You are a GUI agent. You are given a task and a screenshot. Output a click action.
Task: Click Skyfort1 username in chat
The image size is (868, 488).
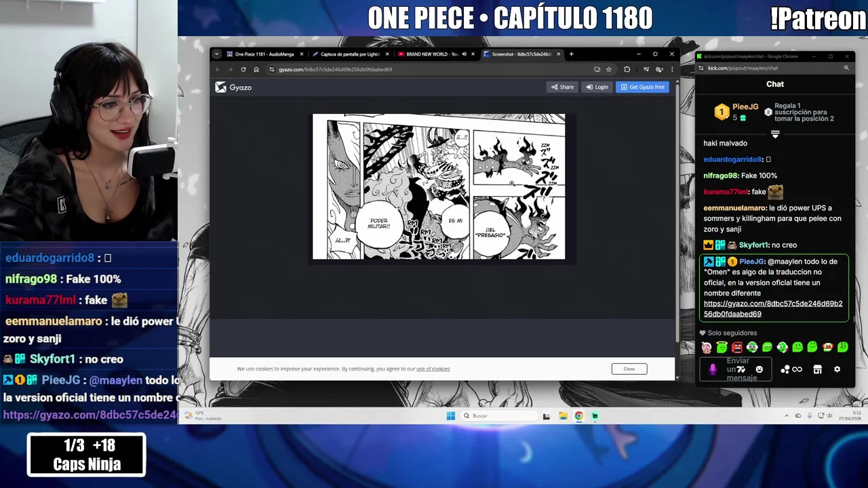[x=754, y=245]
